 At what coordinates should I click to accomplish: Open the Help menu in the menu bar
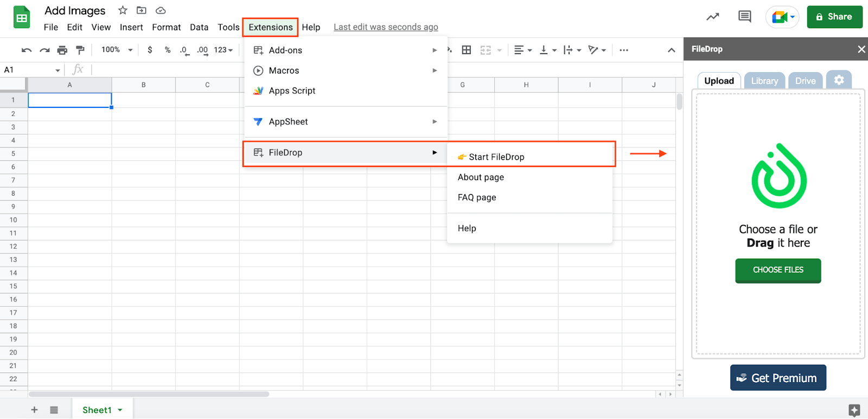pos(311,27)
